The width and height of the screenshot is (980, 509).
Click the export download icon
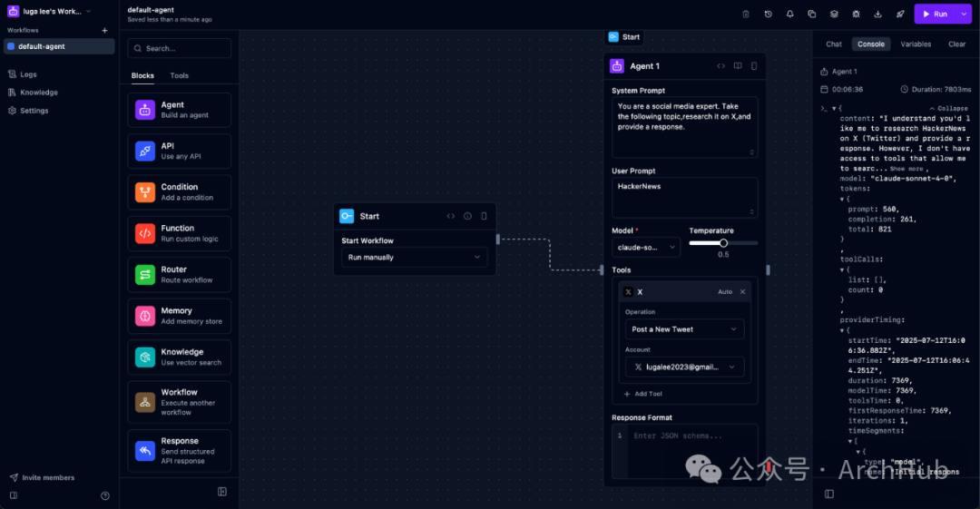[x=877, y=14]
